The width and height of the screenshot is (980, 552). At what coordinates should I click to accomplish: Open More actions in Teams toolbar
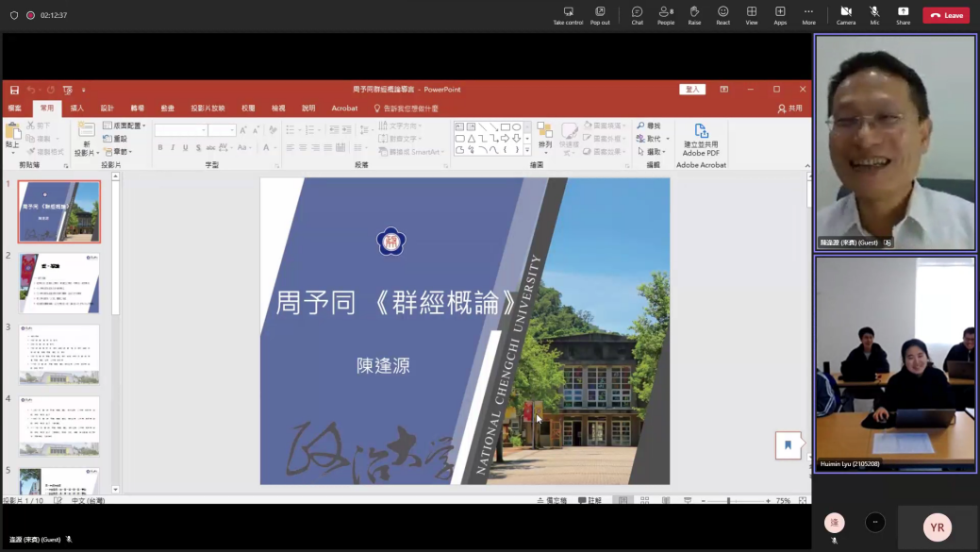[808, 15]
